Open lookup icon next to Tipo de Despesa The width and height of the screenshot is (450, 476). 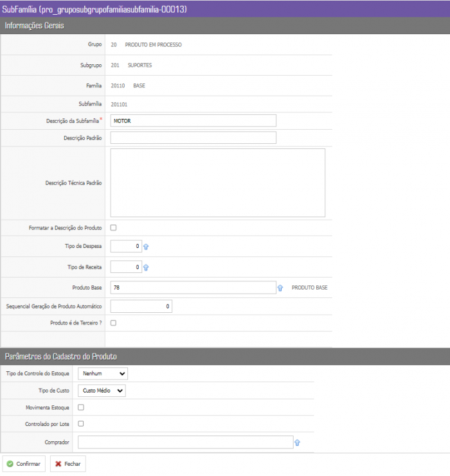[146, 247]
